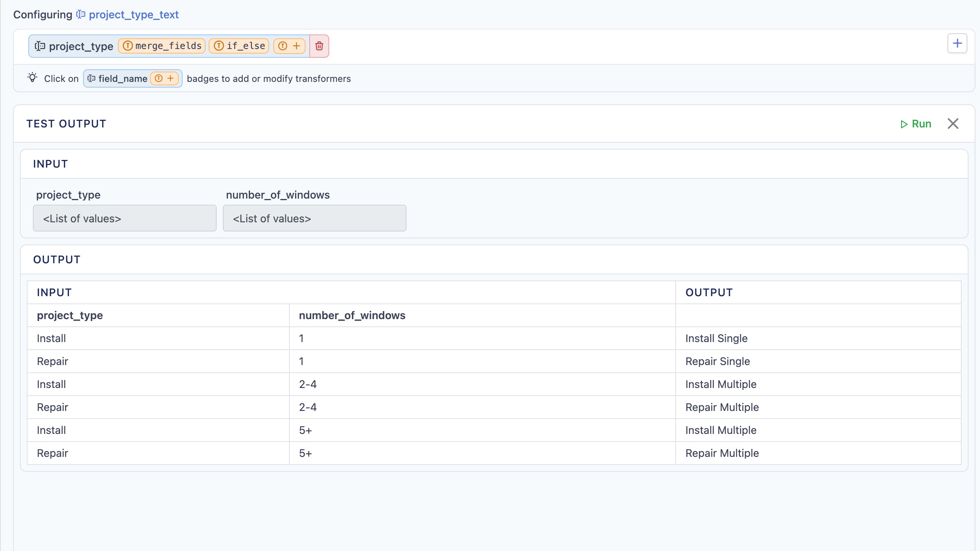Click the blue plus add field icon
Screen dimensions: 980x551
click(957, 43)
